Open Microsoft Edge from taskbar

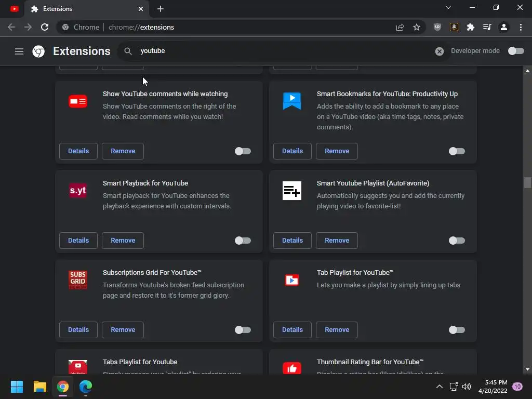86,387
